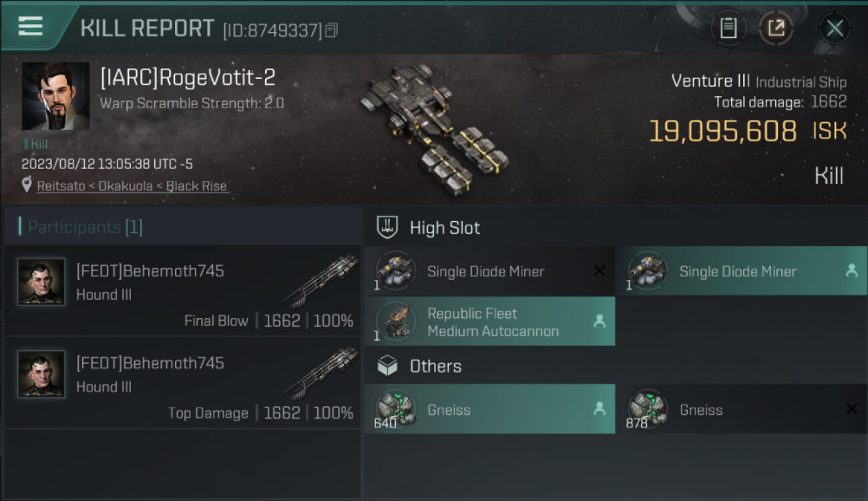Click the Others cube icon
Image resolution: width=868 pixels, height=501 pixels.
point(387,366)
